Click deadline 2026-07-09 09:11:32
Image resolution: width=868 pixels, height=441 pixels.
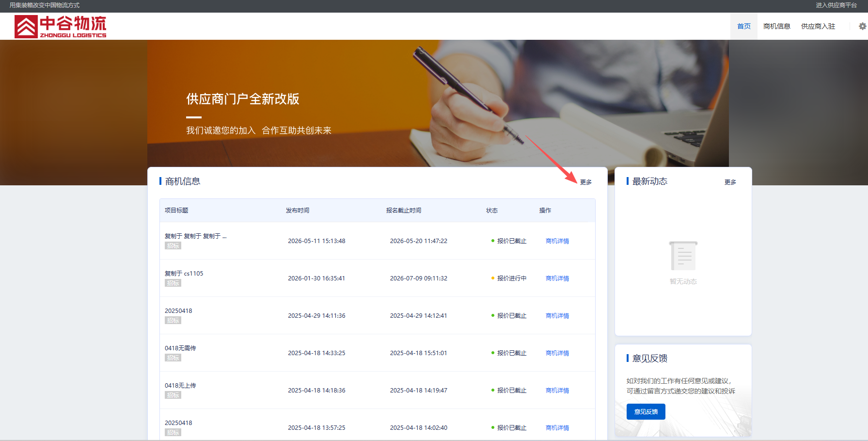click(419, 278)
